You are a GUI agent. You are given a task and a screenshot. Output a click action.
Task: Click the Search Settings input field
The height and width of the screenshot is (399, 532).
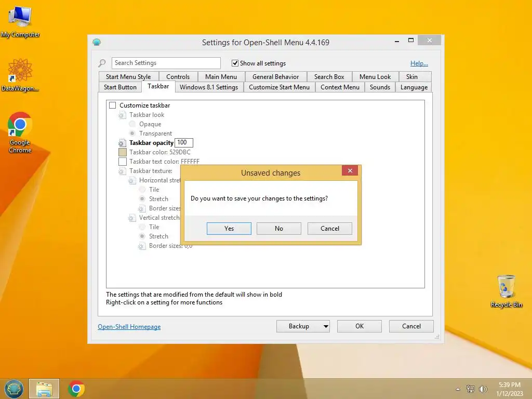tap(166, 63)
